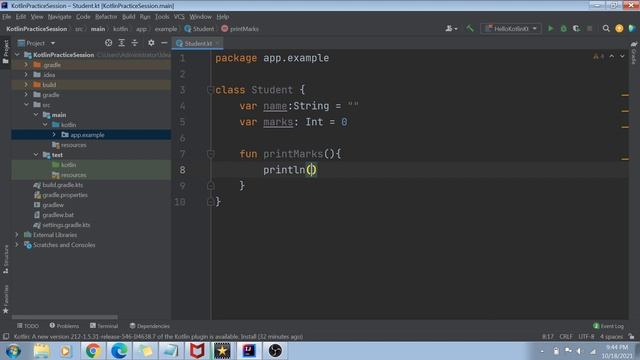640x360 pixels.
Task: Open the Structure side tool window
Action: click(x=6, y=259)
